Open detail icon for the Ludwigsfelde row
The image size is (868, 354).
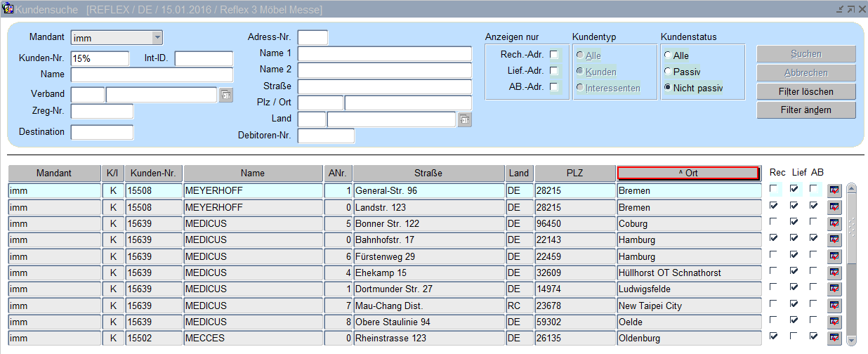(834, 289)
